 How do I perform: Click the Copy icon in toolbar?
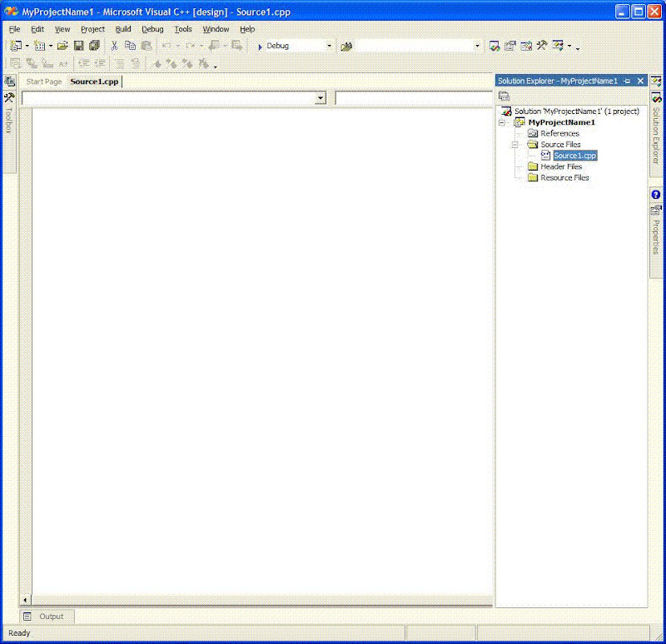(131, 46)
